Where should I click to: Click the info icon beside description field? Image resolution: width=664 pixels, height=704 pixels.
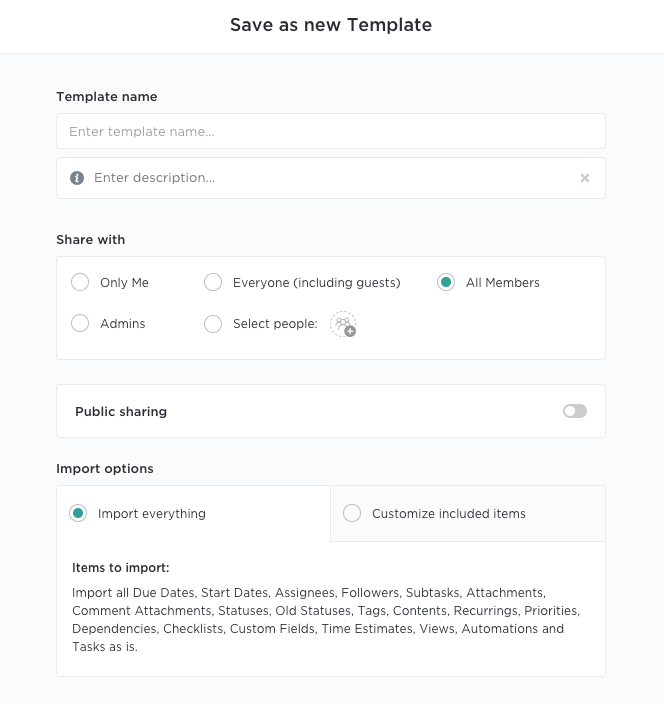click(77, 178)
